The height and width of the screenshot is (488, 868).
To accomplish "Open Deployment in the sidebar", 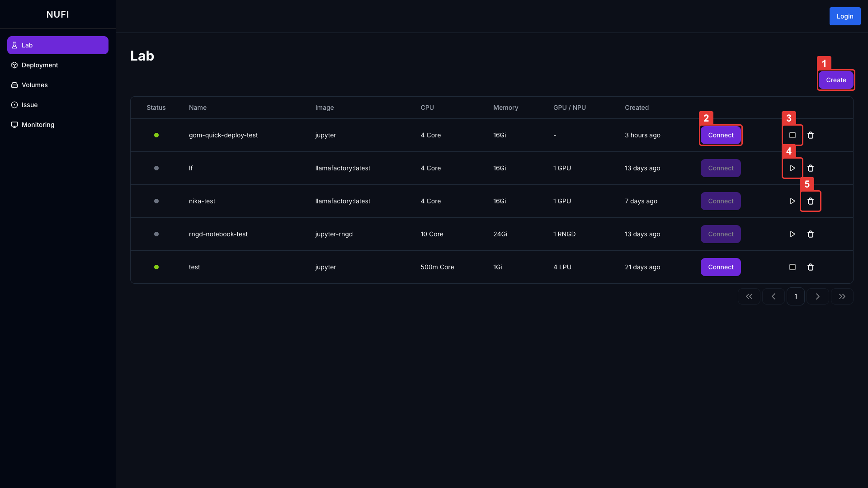I will click(40, 65).
